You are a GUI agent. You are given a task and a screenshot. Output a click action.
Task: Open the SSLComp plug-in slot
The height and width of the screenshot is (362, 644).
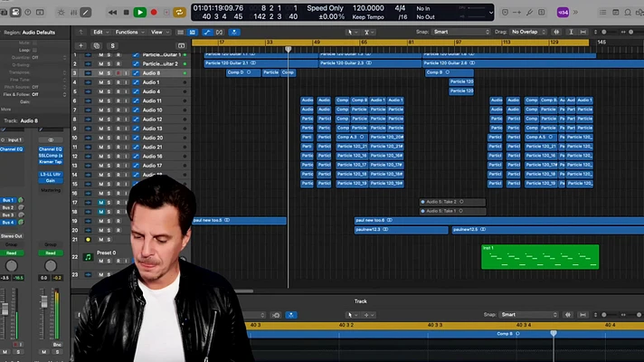tap(51, 156)
